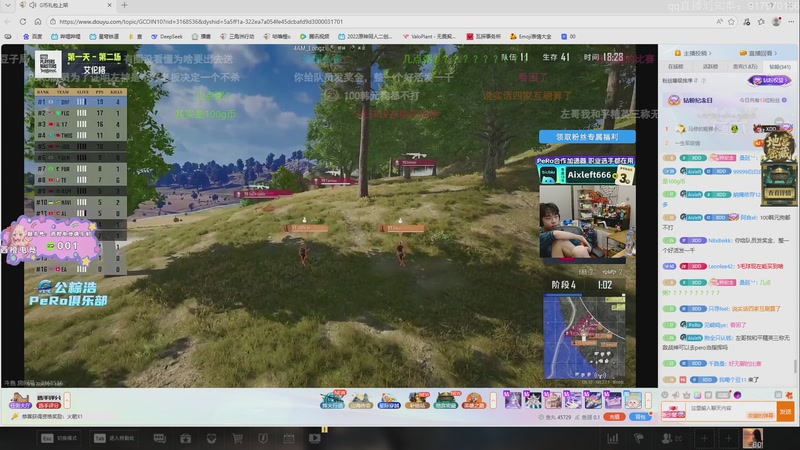
Task: Open the bar chart stats icon in game bar
Action: (x=613, y=438)
